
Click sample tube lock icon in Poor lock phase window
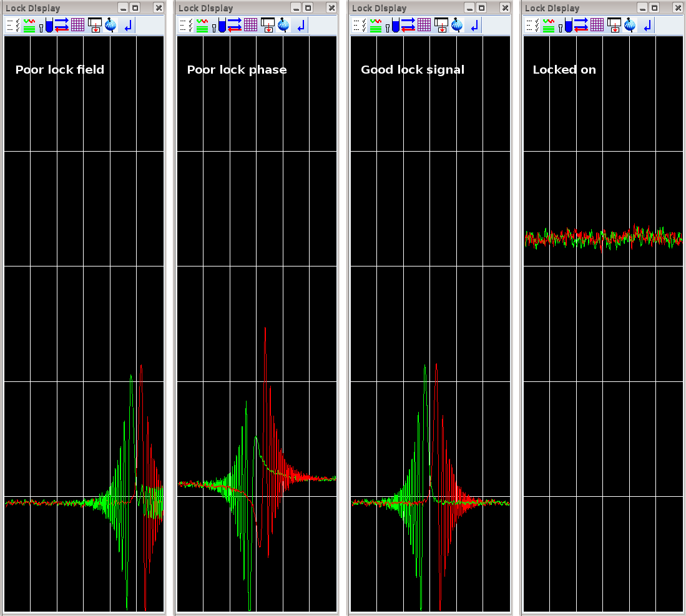pyautogui.click(x=219, y=26)
